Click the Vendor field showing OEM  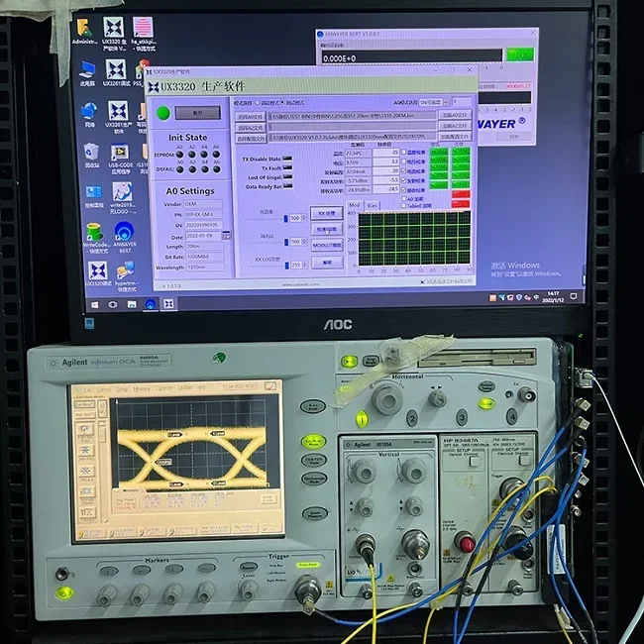(203, 204)
